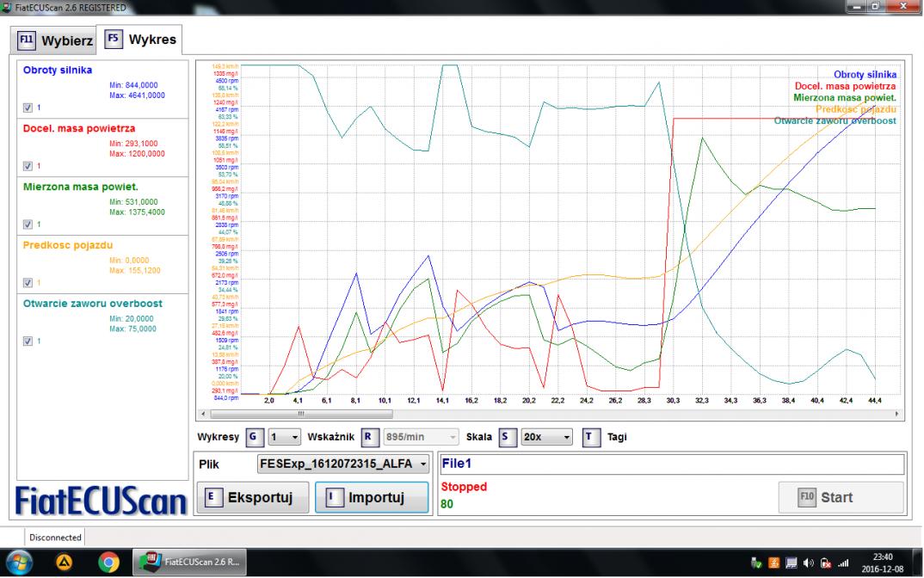Select the Wykres tab
The image size is (924, 578).
pyautogui.click(x=140, y=40)
